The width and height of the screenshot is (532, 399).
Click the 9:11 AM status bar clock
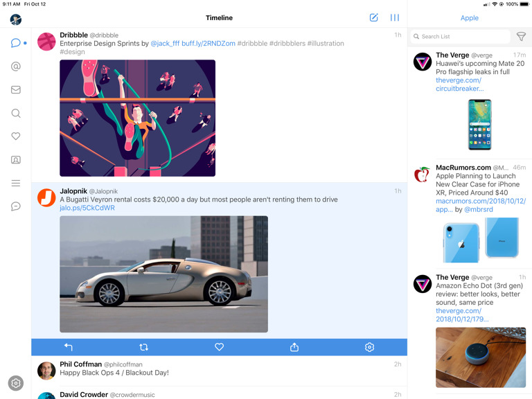click(11, 4)
